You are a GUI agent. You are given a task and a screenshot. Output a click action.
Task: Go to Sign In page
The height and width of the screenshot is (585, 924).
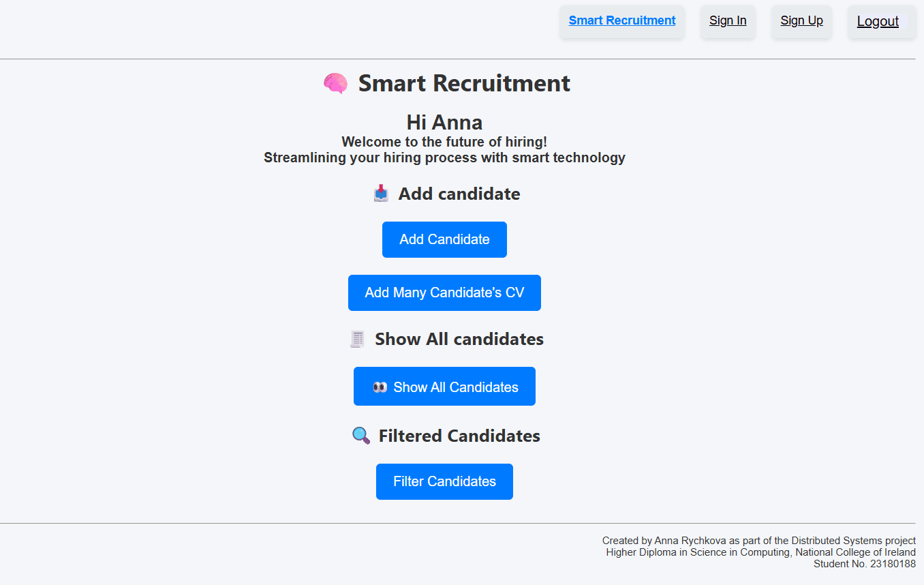click(x=728, y=20)
